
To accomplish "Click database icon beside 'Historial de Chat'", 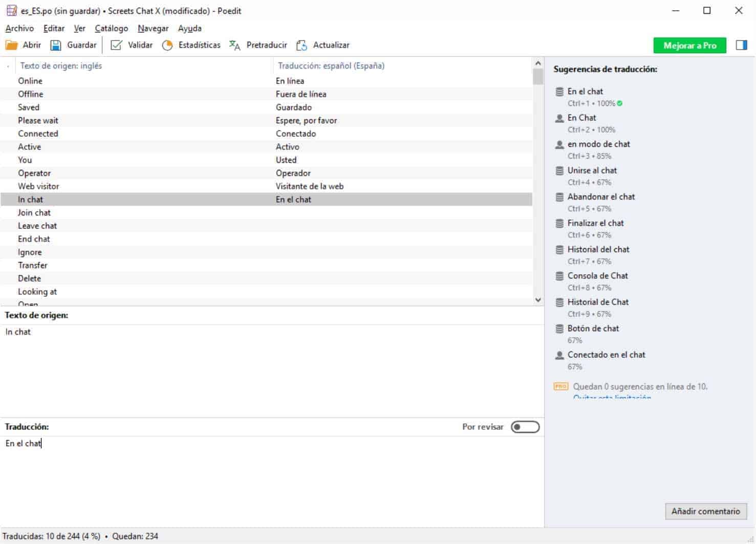I will (559, 302).
